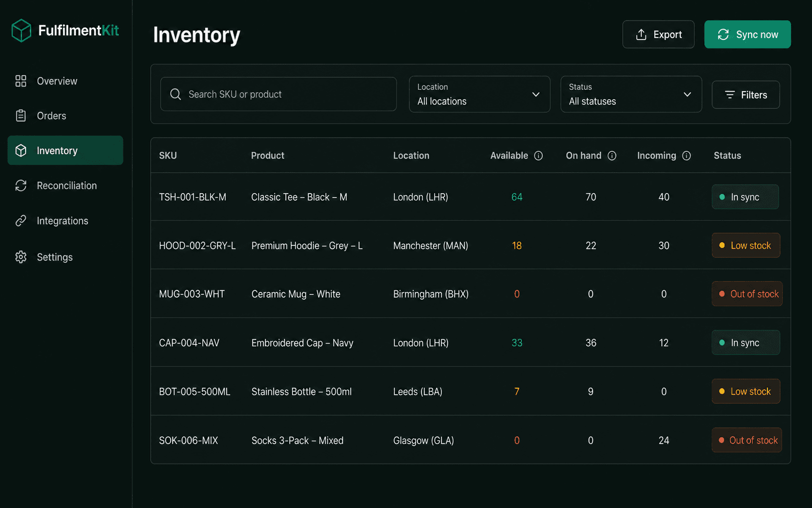Go to Orders in the sidebar
The width and height of the screenshot is (812, 508).
pyautogui.click(x=66, y=116)
